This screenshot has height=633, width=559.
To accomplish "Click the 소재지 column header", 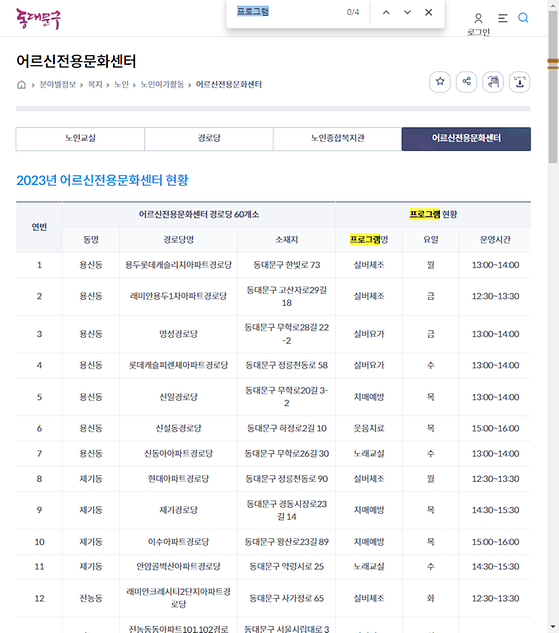I will pos(287,240).
